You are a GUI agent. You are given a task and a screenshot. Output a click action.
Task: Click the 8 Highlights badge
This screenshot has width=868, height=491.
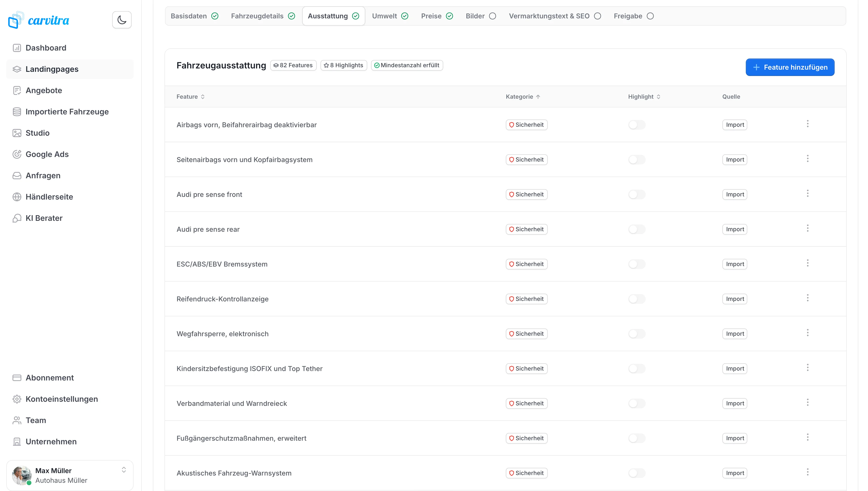(x=344, y=65)
